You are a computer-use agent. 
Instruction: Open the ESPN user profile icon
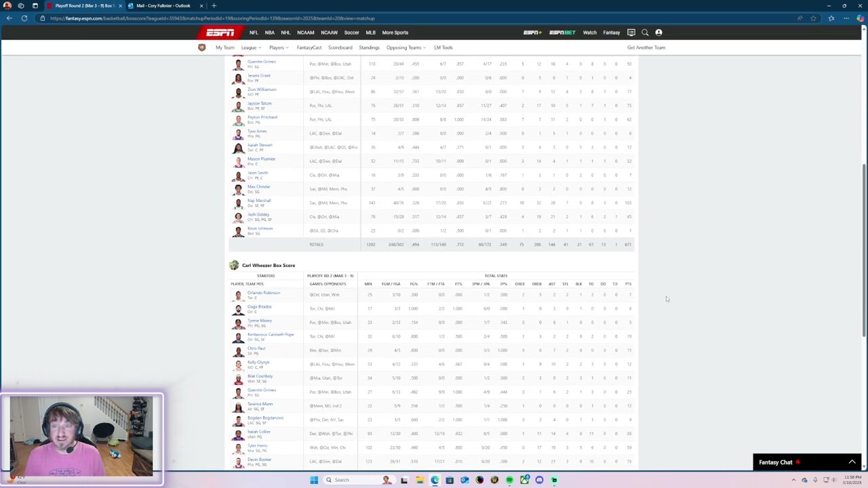tap(658, 33)
